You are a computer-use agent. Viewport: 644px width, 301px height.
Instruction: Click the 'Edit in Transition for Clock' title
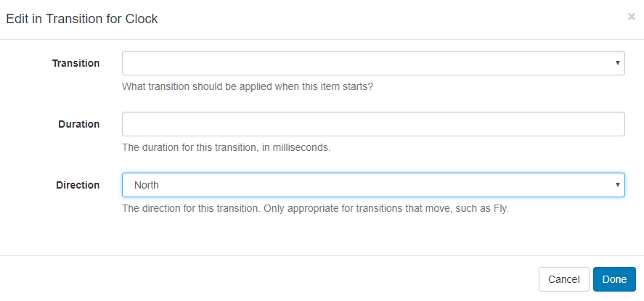(x=82, y=19)
